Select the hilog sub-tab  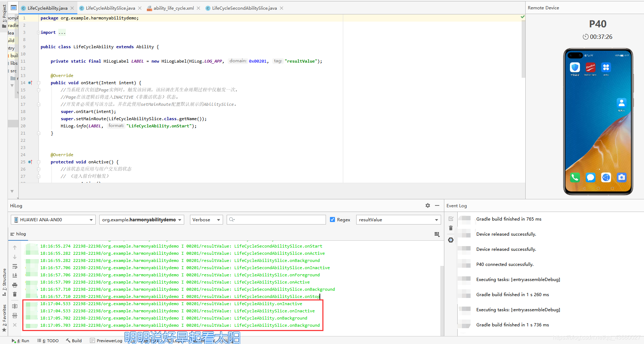tap(18, 234)
